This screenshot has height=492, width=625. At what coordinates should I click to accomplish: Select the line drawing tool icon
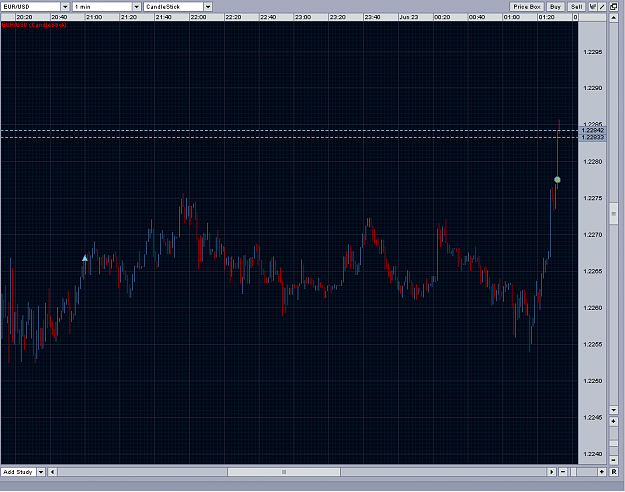coord(602,6)
